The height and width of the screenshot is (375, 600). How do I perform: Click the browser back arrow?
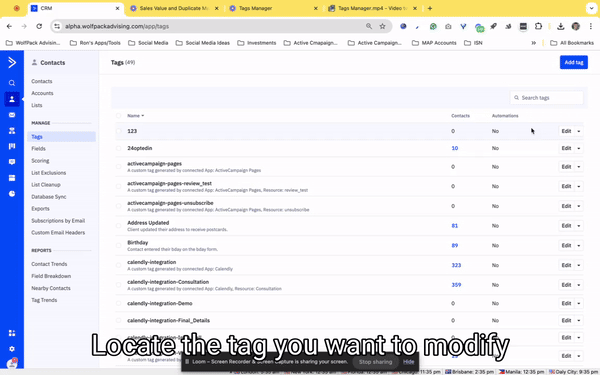[9, 26]
